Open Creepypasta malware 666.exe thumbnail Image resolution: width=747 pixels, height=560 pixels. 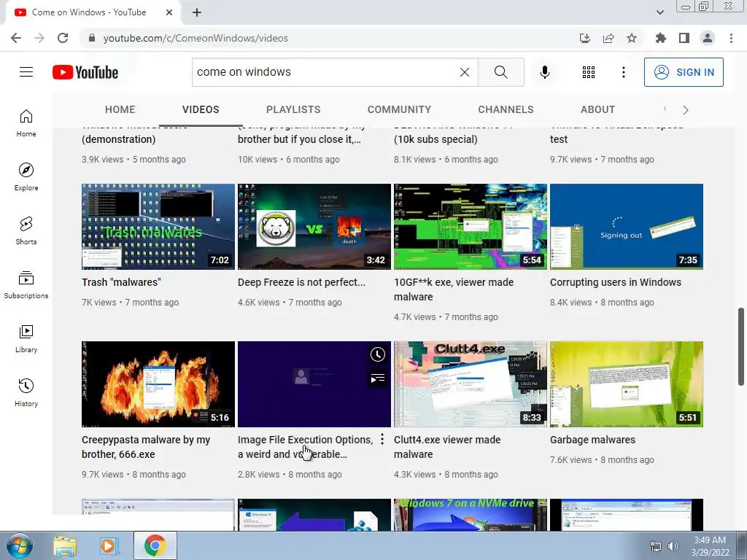[158, 384]
